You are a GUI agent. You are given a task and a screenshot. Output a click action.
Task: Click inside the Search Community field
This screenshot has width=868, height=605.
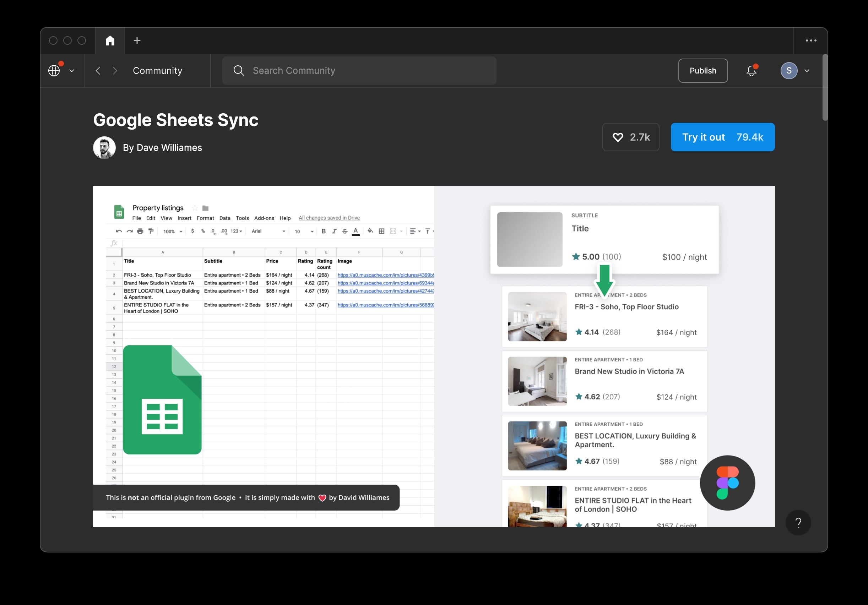point(359,71)
